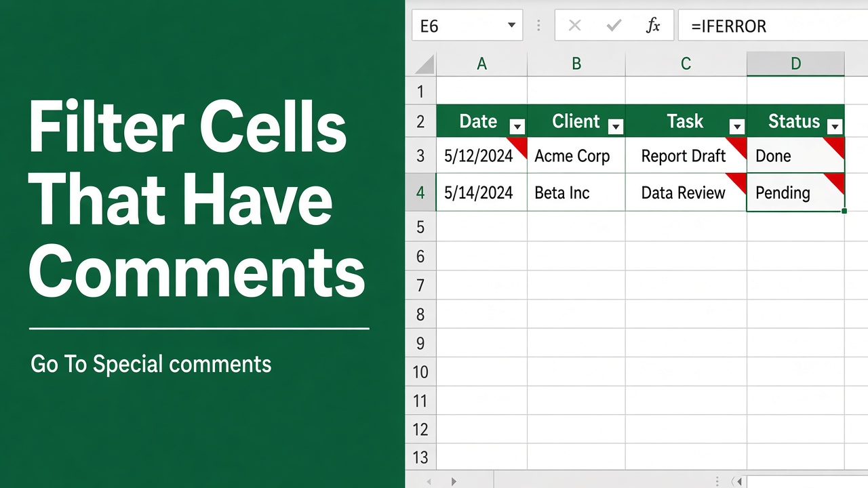Select row 8 header

tap(420, 314)
